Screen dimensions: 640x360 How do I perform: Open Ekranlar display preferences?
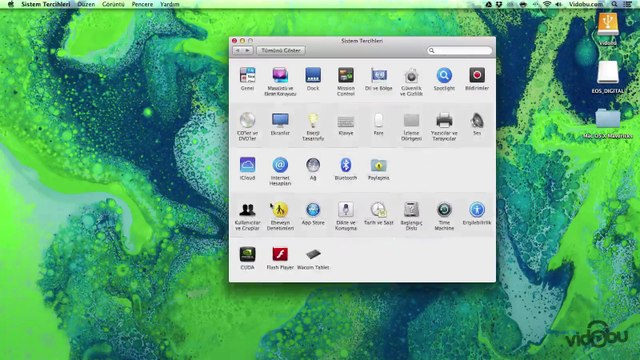(280, 120)
